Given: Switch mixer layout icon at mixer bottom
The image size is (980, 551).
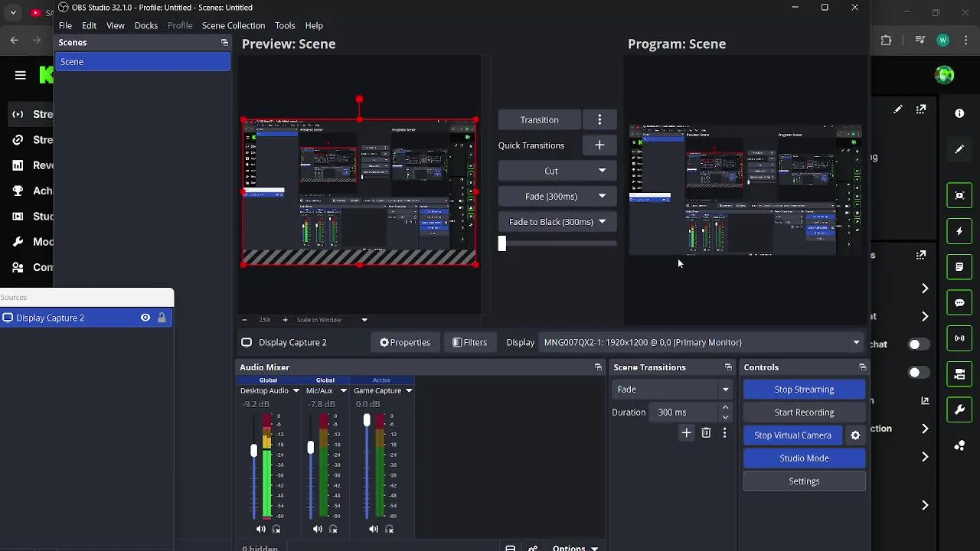Looking at the screenshot, I should pos(510,548).
